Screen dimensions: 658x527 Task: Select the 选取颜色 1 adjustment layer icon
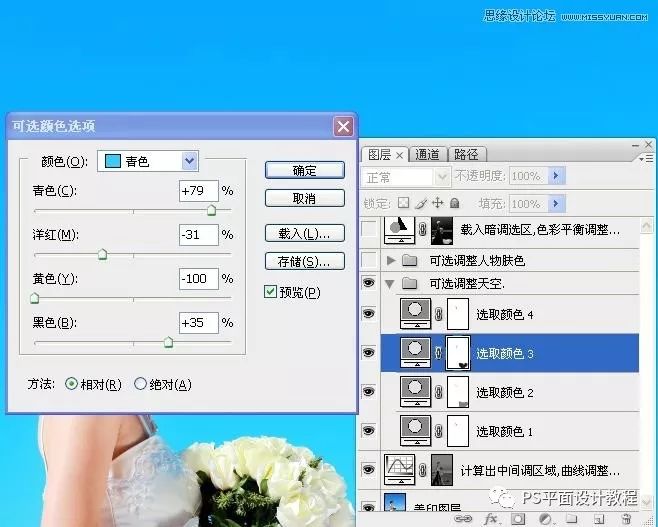[415, 431]
